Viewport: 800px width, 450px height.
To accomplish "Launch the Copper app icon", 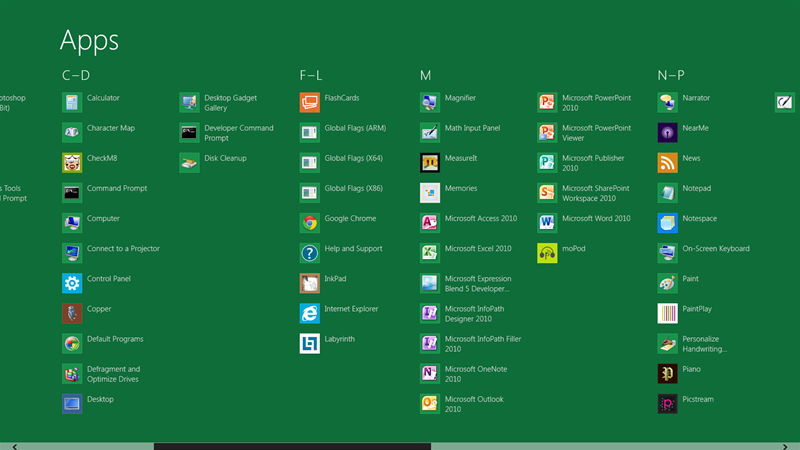I will point(72,313).
